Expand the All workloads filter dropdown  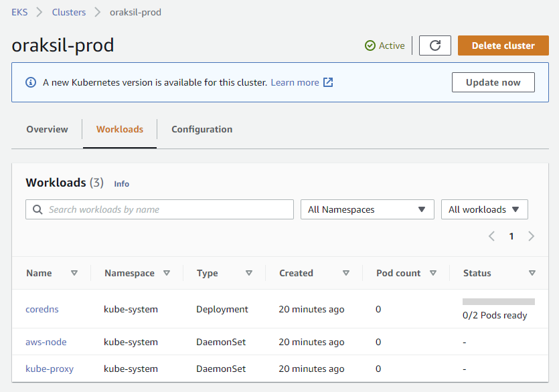tap(484, 209)
